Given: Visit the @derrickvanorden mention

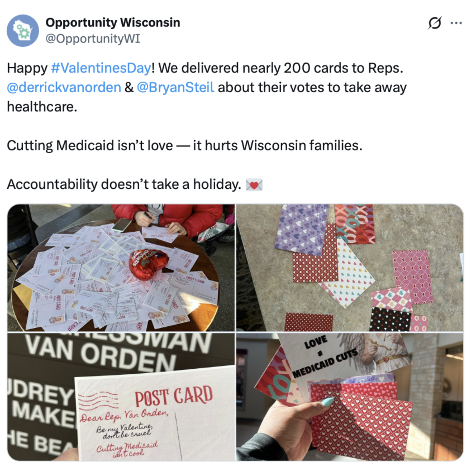Looking at the screenshot, I should tap(64, 87).
